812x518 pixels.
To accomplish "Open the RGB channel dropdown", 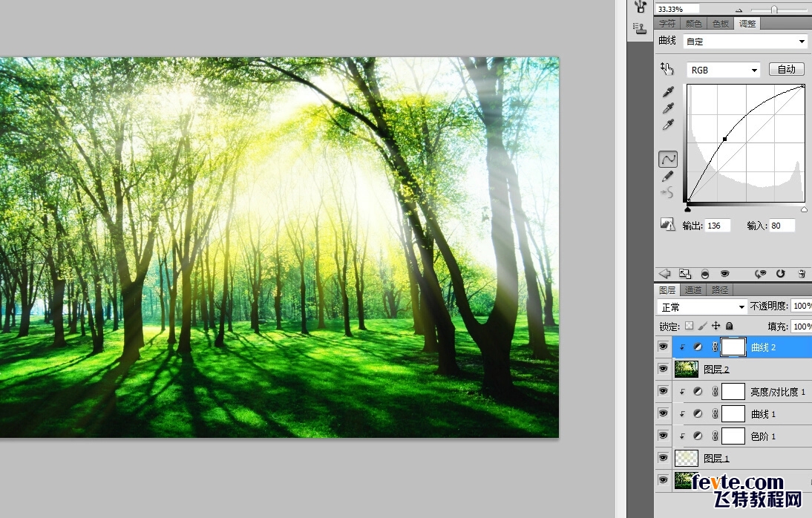I will pos(724,70).
